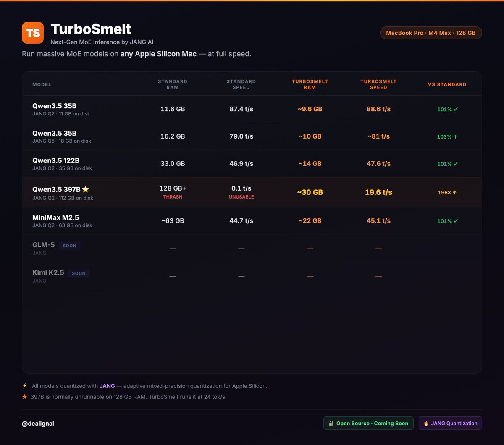
Task: Click the star icon beside Qwen3.5 397B
Action: tap(86, 190)
